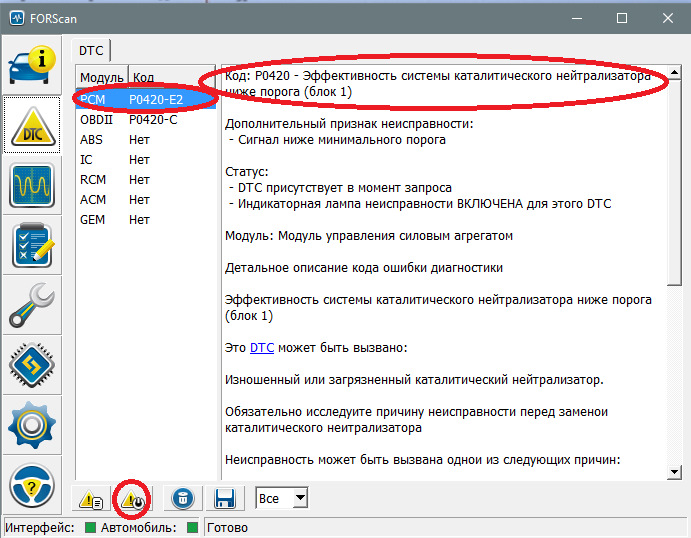
Task: Minimize the FORScan window
Action: coord(577,19)
